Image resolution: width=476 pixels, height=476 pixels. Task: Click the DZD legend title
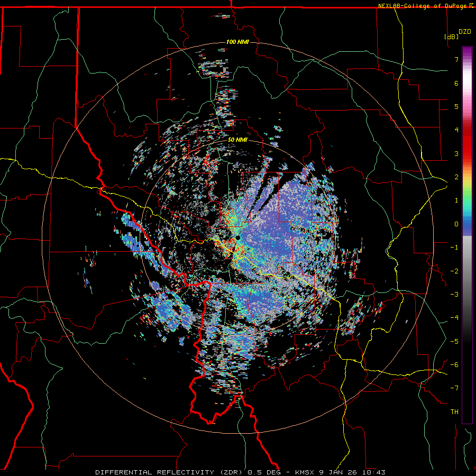click(x=465, y=32)
